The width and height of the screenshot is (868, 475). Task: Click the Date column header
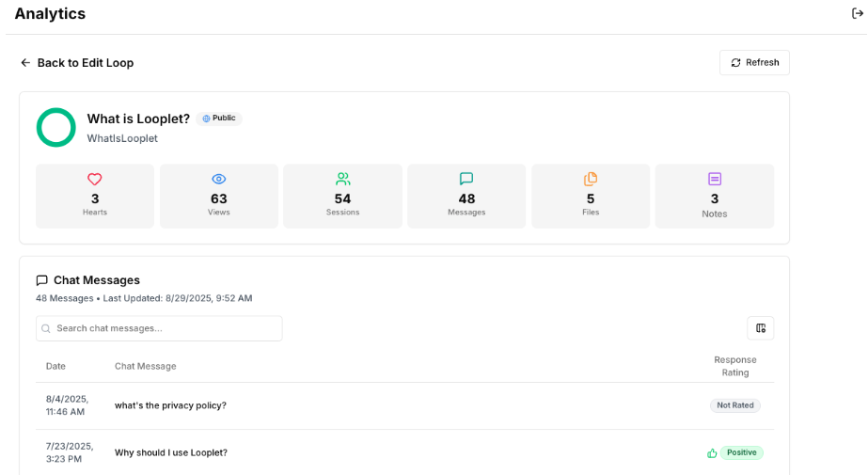55,366
